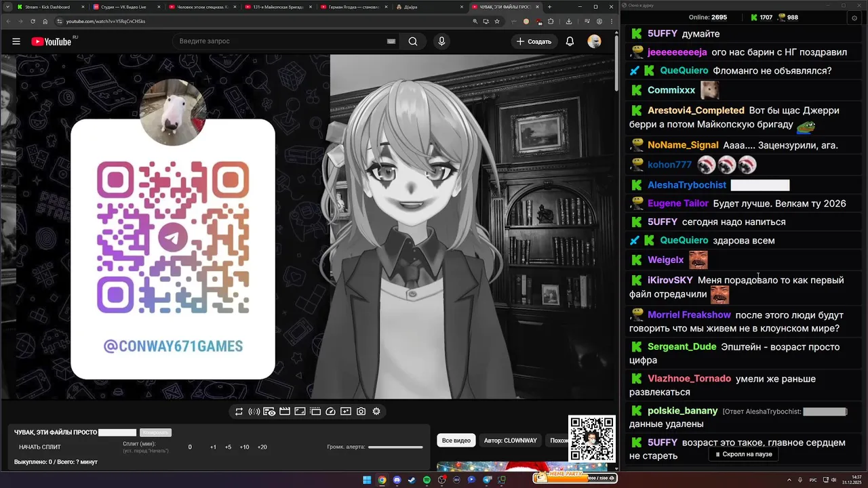Open Chrome from the taskbar

point(382,480)
